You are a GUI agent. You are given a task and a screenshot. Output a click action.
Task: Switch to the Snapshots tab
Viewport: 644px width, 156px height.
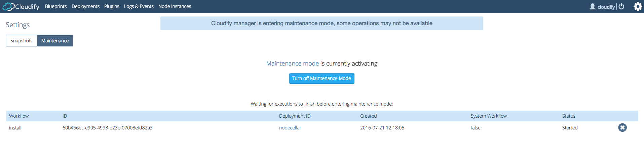tap(22, 41)
